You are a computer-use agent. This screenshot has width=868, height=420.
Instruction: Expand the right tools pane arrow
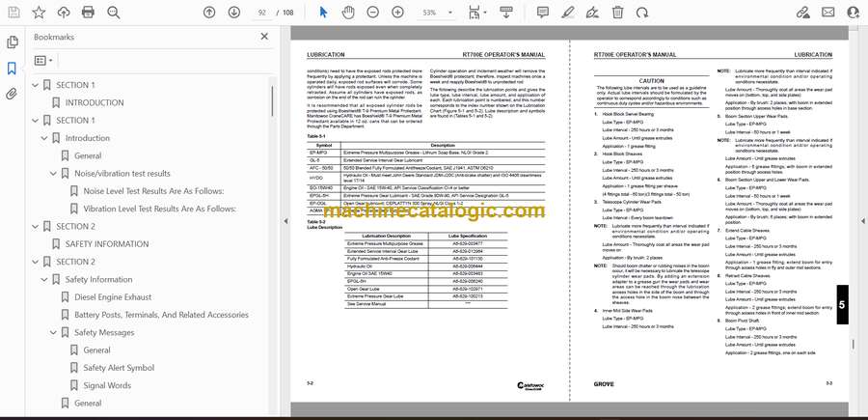863,221
